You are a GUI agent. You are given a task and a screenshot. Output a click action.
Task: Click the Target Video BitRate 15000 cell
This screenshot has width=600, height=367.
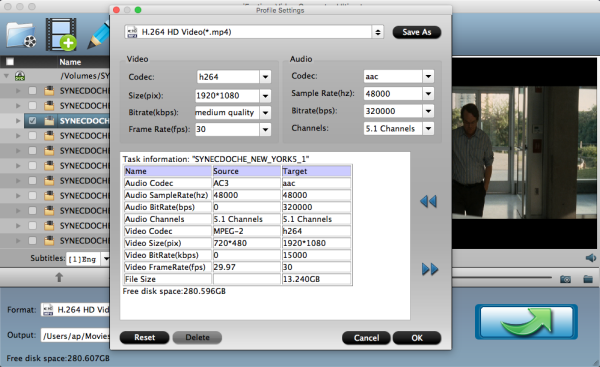[316, 255]
